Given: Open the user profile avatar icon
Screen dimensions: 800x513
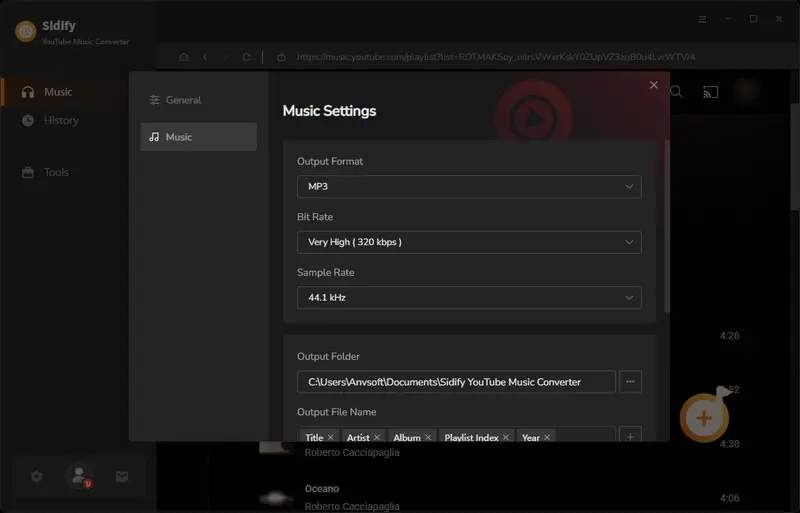Looking at the screenshot, I should pos(79,476).
